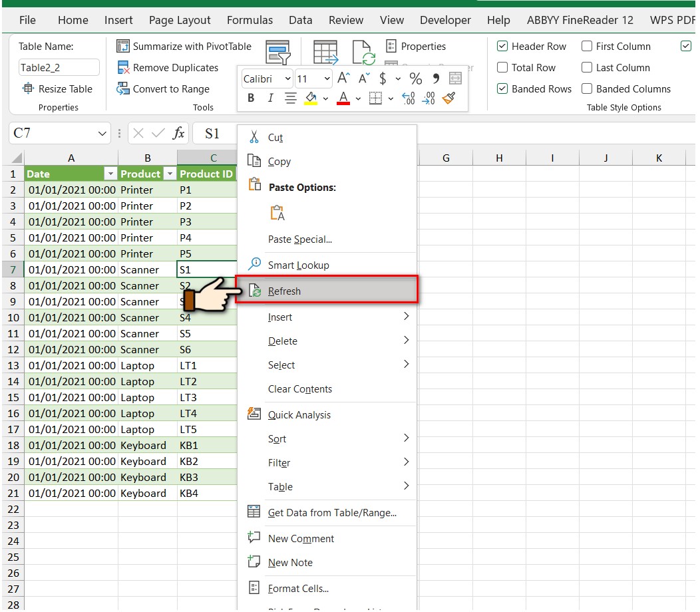Open the File menu tab
This screenshot has height=612, width=700.
click(x=27, y=20)
